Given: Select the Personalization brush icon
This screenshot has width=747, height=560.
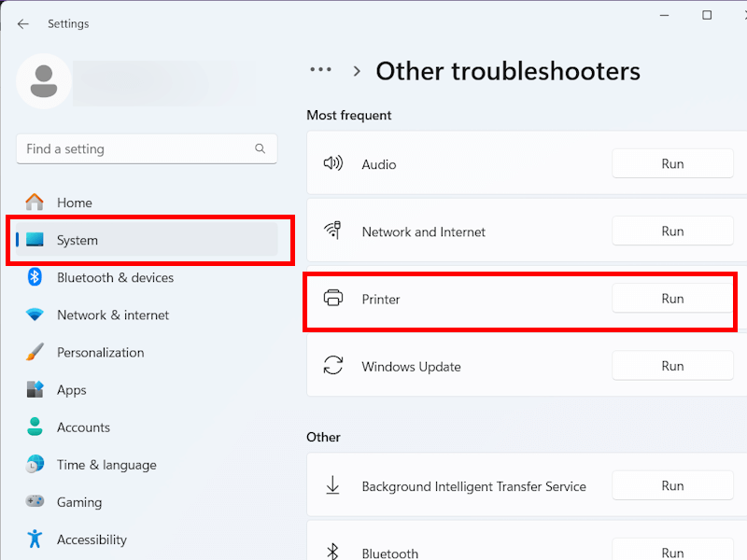Looking at the screenshot, I should tap(35, 352).
